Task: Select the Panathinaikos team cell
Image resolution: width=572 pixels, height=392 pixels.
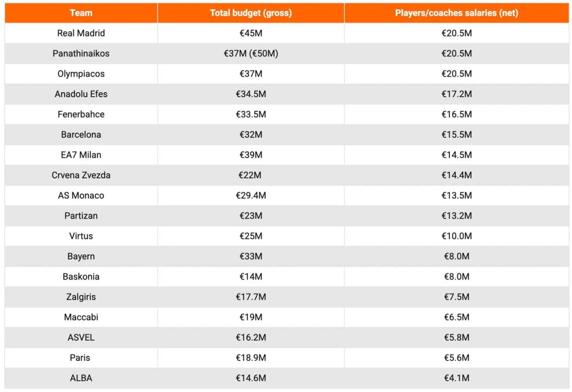Action: pyautogui.click(x=81, y=54)
